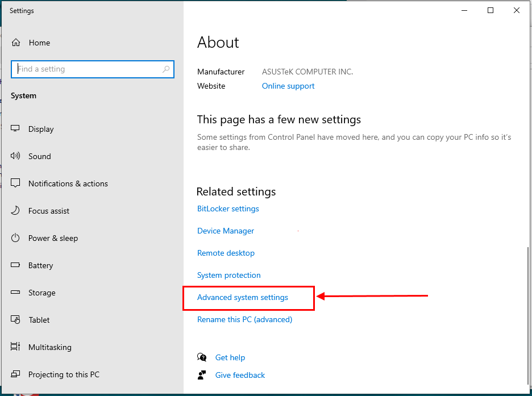Click the Focus assist moon icon

pos(15,211)
